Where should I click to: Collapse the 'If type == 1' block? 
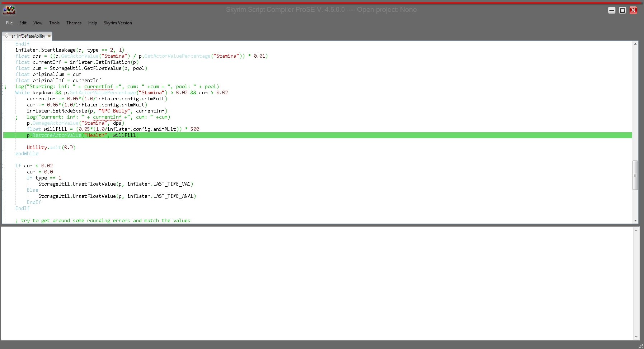(x=3, y=178)
